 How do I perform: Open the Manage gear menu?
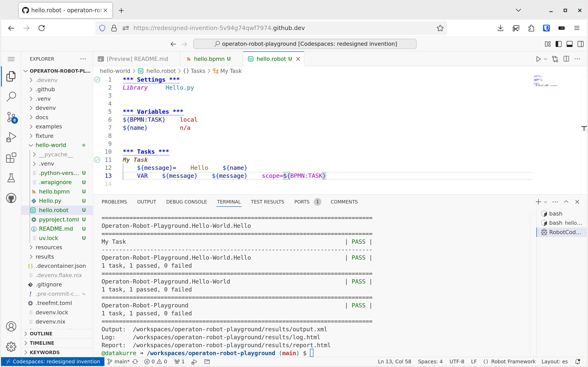11,347
